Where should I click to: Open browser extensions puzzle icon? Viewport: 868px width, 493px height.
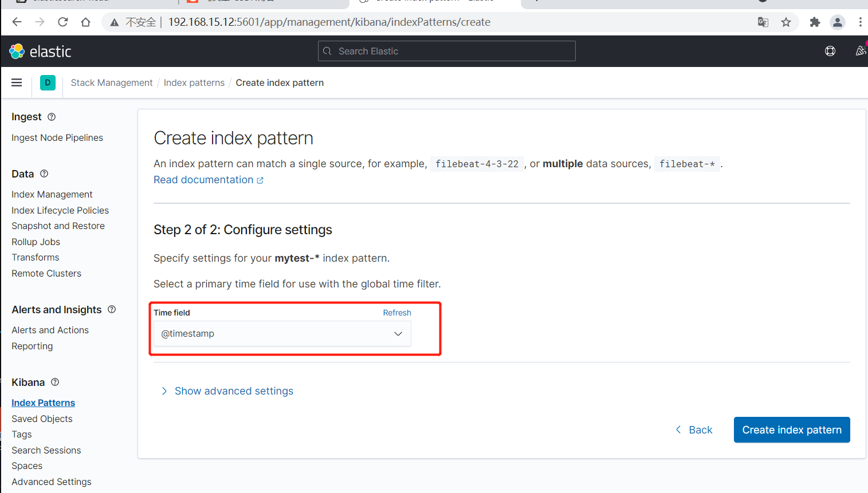tap(815, 22)
